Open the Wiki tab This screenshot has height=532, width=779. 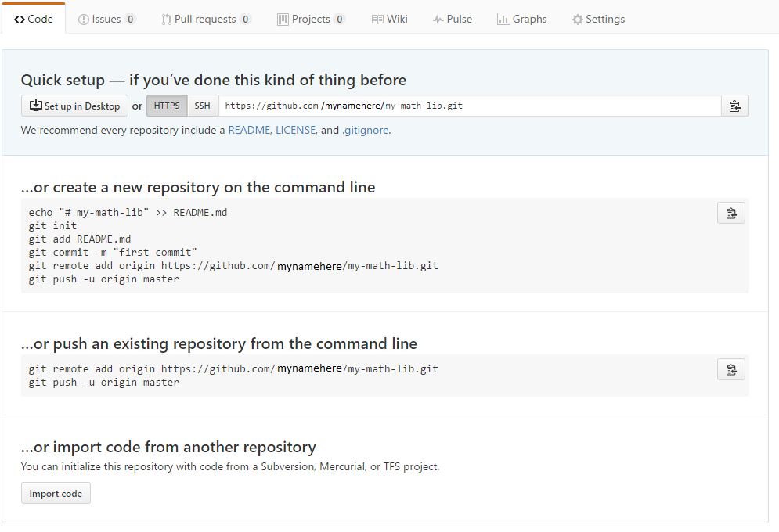[x=389, y=19]
